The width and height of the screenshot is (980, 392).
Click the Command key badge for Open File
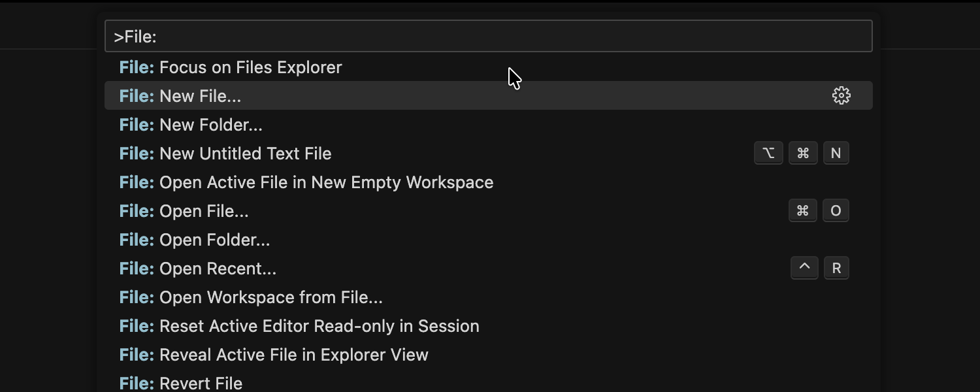click(x=803, y=211)
